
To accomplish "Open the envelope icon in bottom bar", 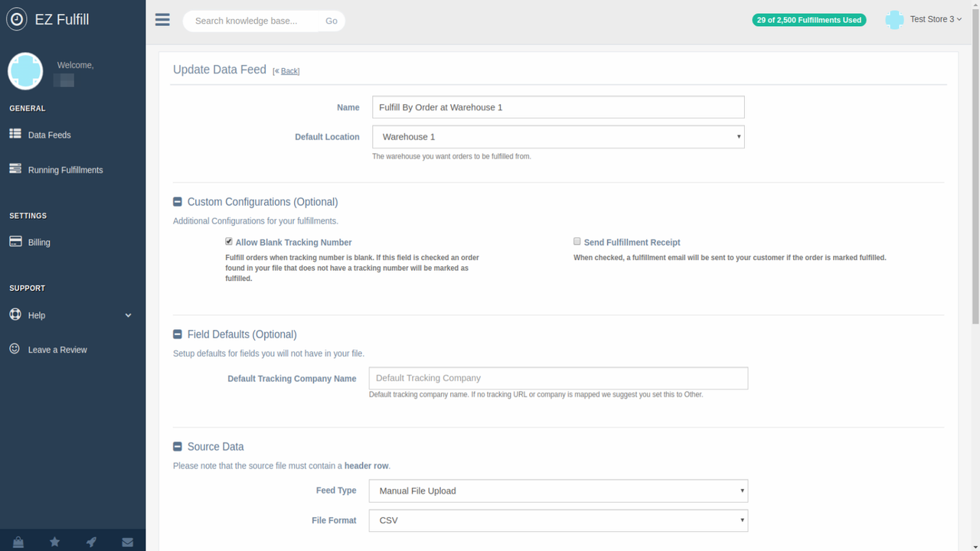I will (127, 541).
